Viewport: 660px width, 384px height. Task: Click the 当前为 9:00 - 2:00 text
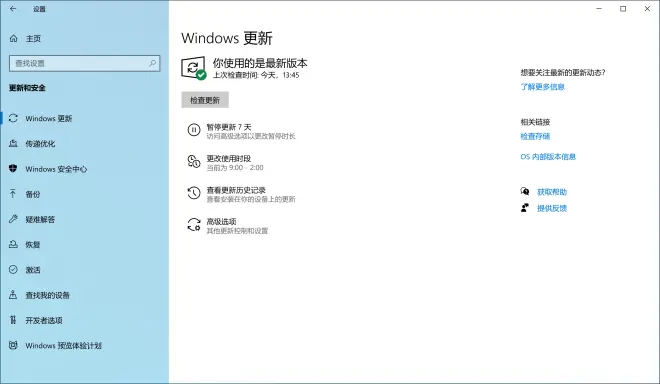click(235, 168)
